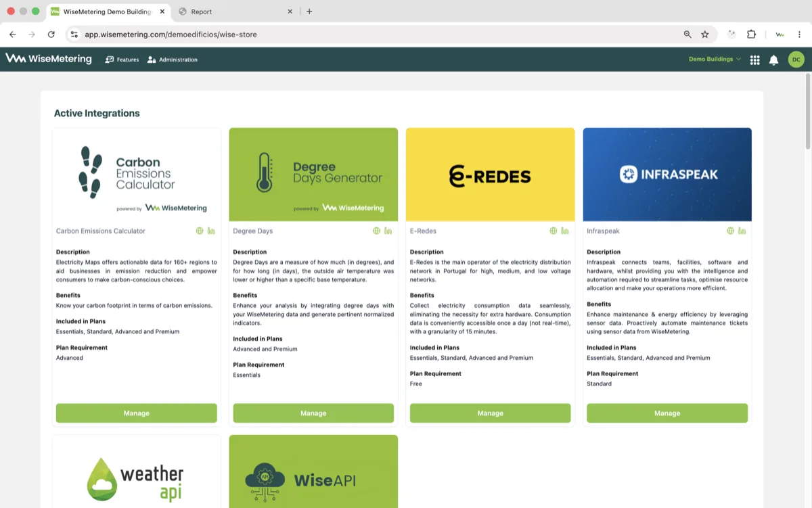
Task: Close the Report browser tab
Action: coord(290,11)
